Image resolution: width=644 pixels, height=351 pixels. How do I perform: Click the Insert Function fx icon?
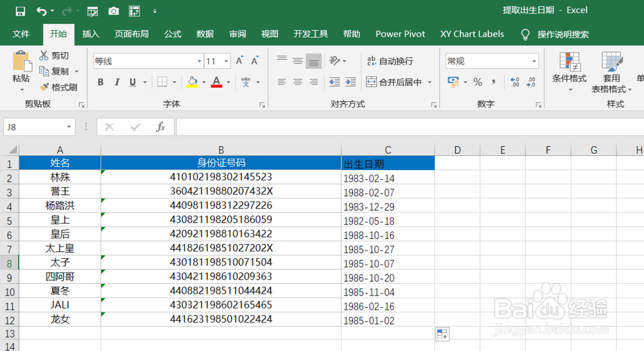pos(160,127)
